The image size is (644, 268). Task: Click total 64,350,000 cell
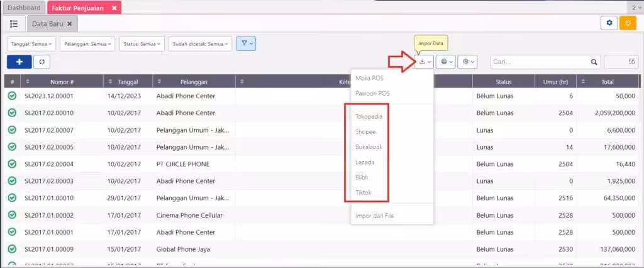(619, 198)
